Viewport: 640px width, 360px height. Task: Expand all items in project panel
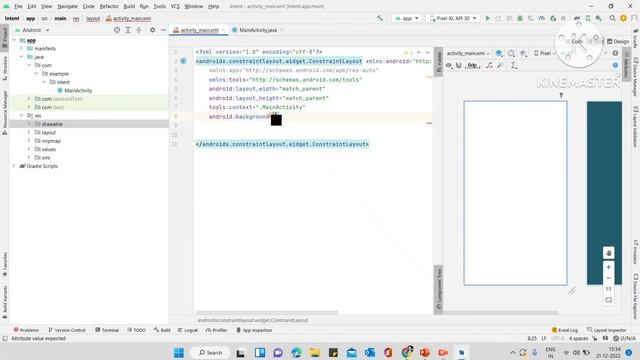point(128,30)
